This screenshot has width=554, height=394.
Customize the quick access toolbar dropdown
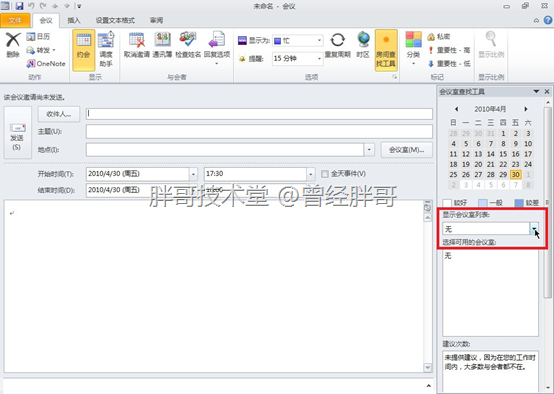(x=79, y=6)
